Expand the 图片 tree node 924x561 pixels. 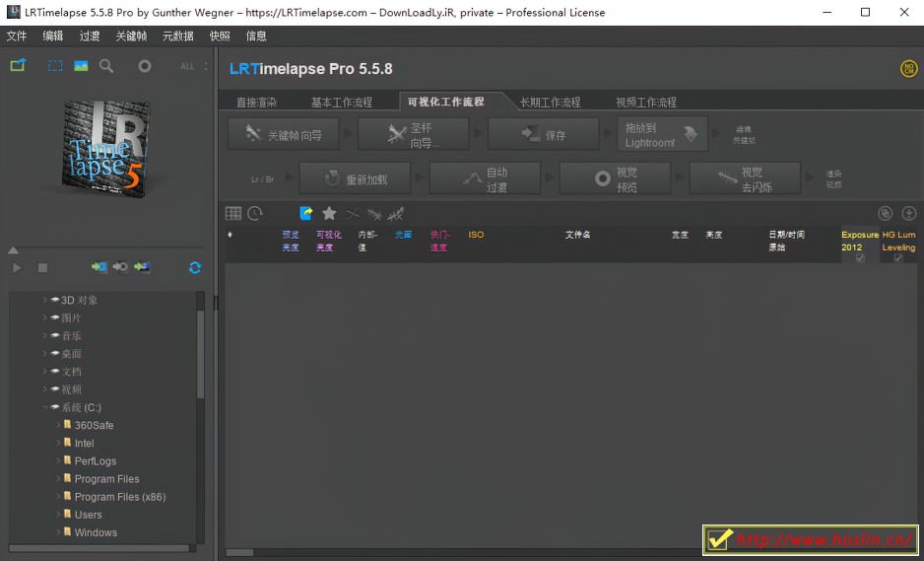tap(44, 317)
